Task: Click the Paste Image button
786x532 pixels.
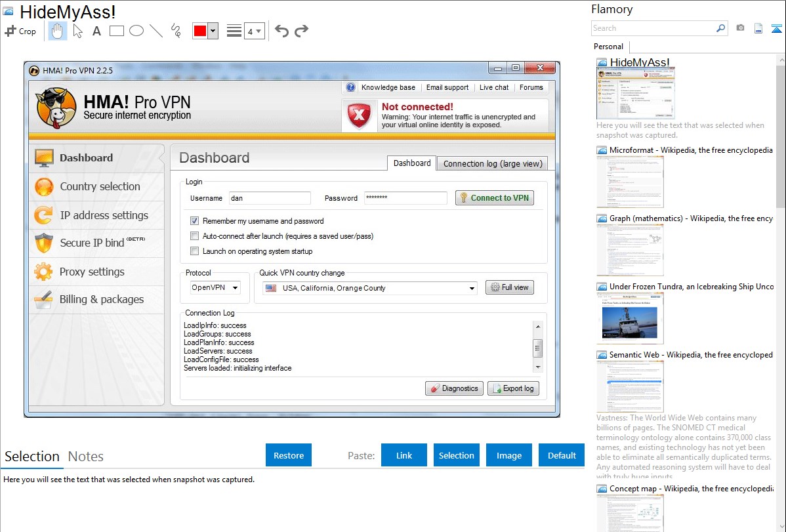Action: click(508, 455)
